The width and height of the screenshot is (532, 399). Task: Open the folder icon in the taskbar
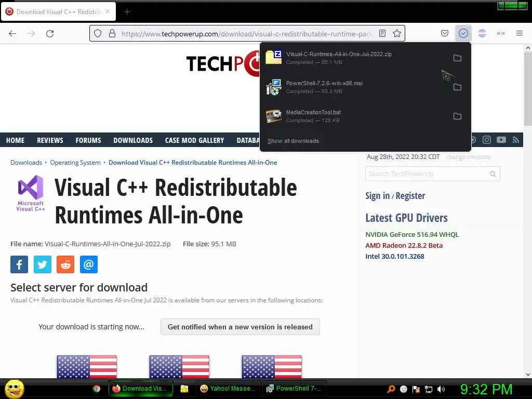pyautogui.click(x=184, y=389)
